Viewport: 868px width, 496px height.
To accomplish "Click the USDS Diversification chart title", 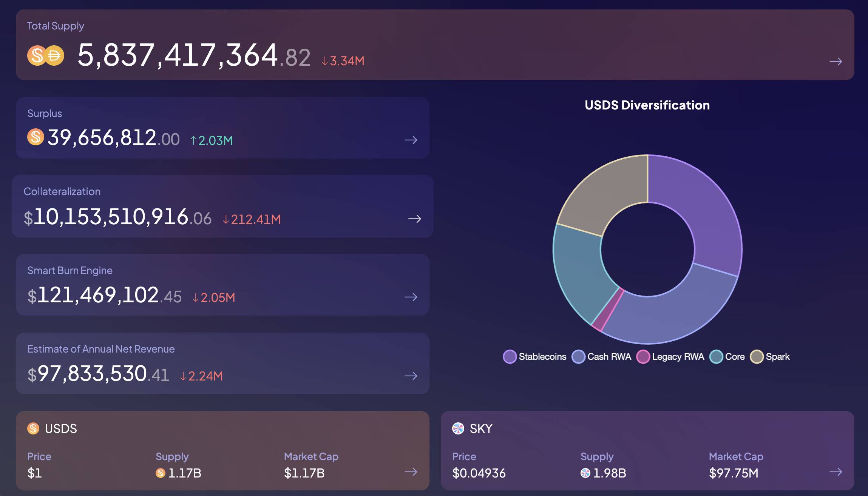I will coord(647,105).
